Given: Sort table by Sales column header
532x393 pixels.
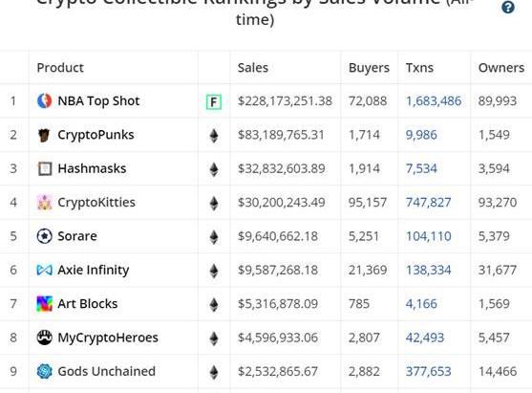Looking at the screenshot, I should pyautogui.click(x=253, y=68).
